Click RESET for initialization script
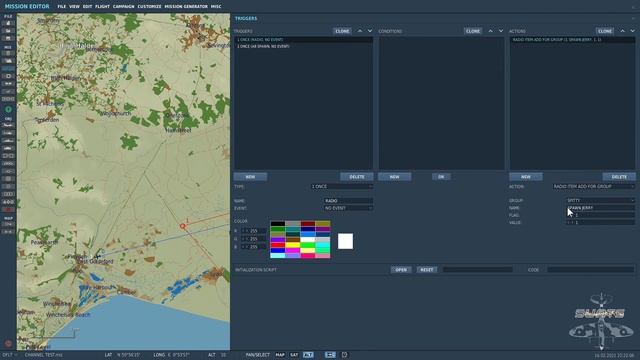The width and height of the screenshot is (640, 360). pyautogui.click(x=427, y=270)
